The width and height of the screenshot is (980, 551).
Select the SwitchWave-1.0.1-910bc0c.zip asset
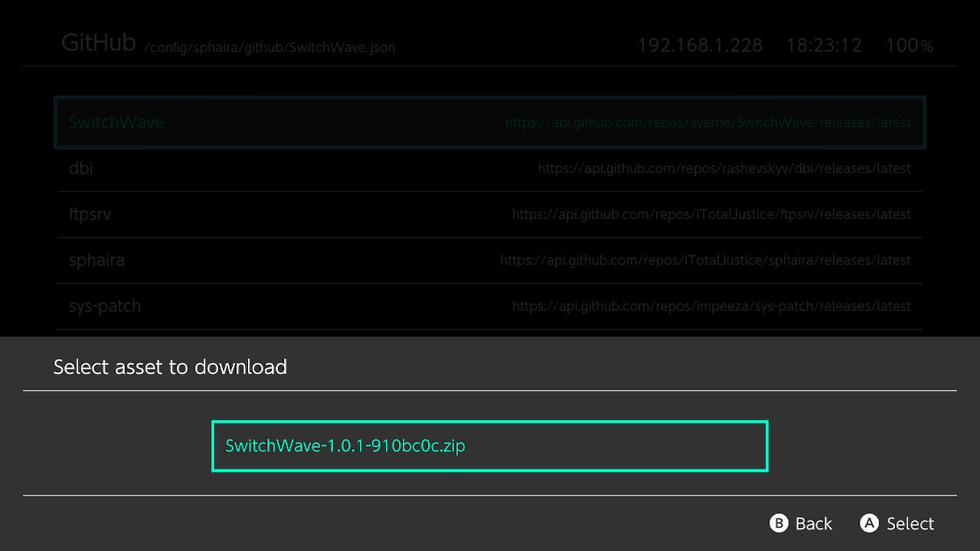click(x=490, y=446)
